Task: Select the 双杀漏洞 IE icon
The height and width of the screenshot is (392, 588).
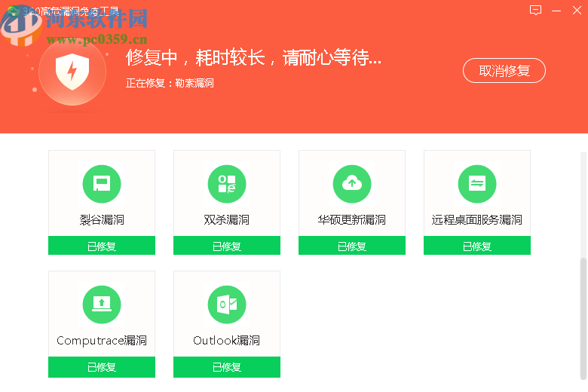Action: point(227,184)
